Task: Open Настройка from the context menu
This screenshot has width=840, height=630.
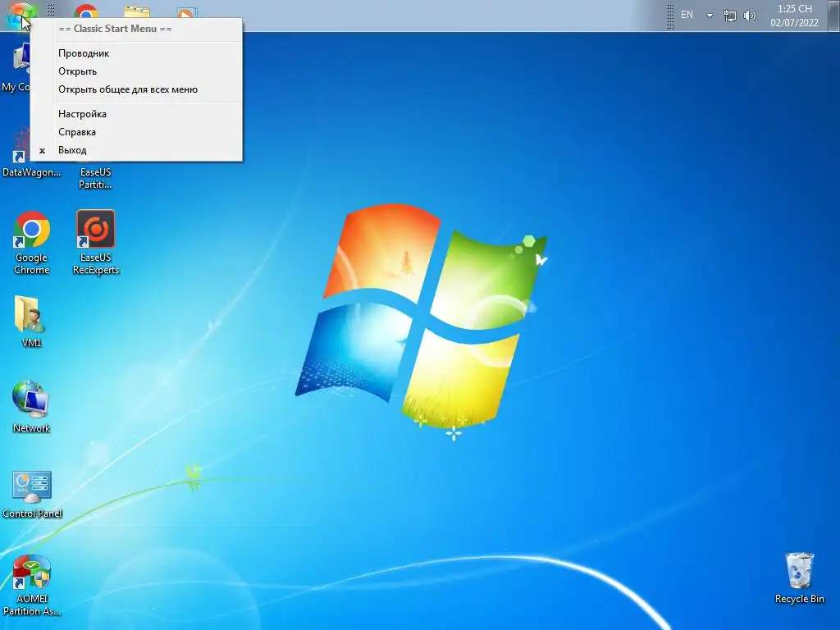Action: click(137, 113)
